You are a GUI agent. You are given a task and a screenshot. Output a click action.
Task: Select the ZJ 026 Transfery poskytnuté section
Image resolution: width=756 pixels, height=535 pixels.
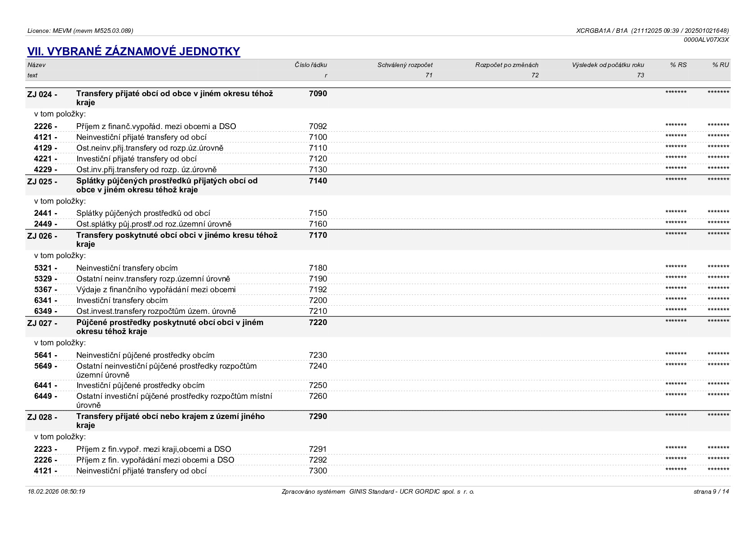point(378,240)
